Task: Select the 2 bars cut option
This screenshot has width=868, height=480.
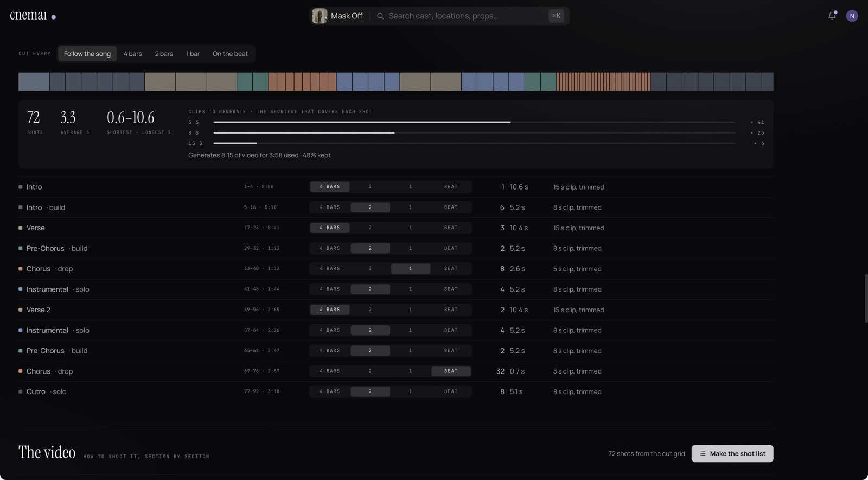Action: [164, 54]
